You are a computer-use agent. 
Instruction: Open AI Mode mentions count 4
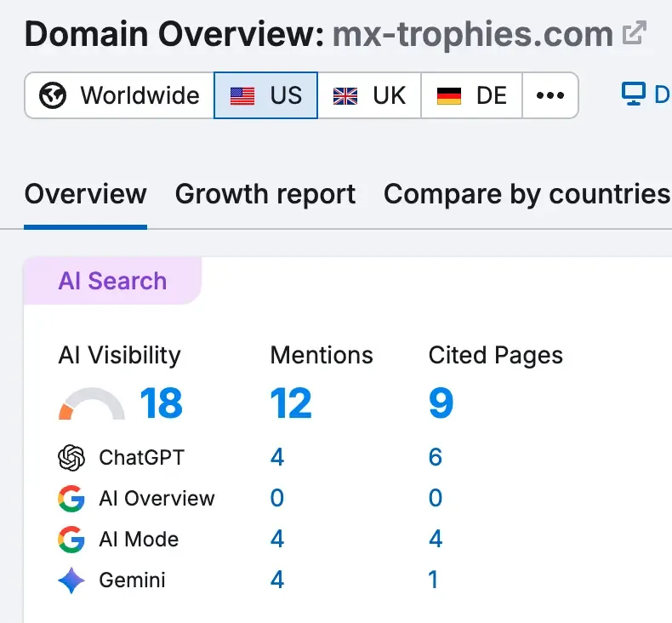tap(277, 539)
